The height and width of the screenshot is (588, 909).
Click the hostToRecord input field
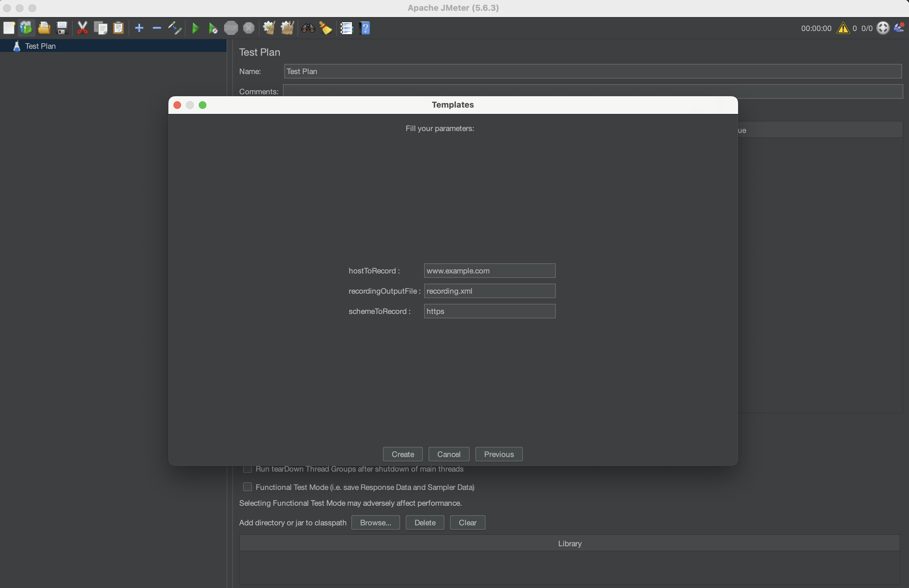pyautogui.click(x=489, y=271)
